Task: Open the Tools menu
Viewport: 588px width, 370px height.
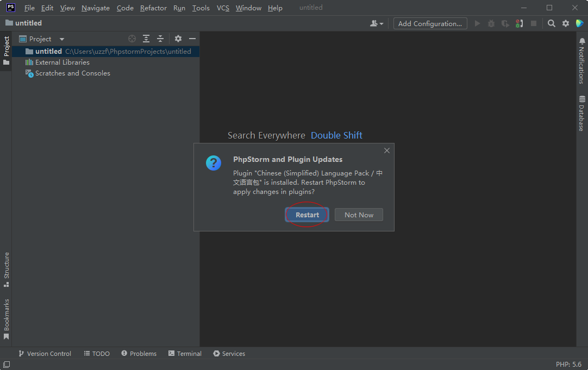Action: click(x=201, y=8)
